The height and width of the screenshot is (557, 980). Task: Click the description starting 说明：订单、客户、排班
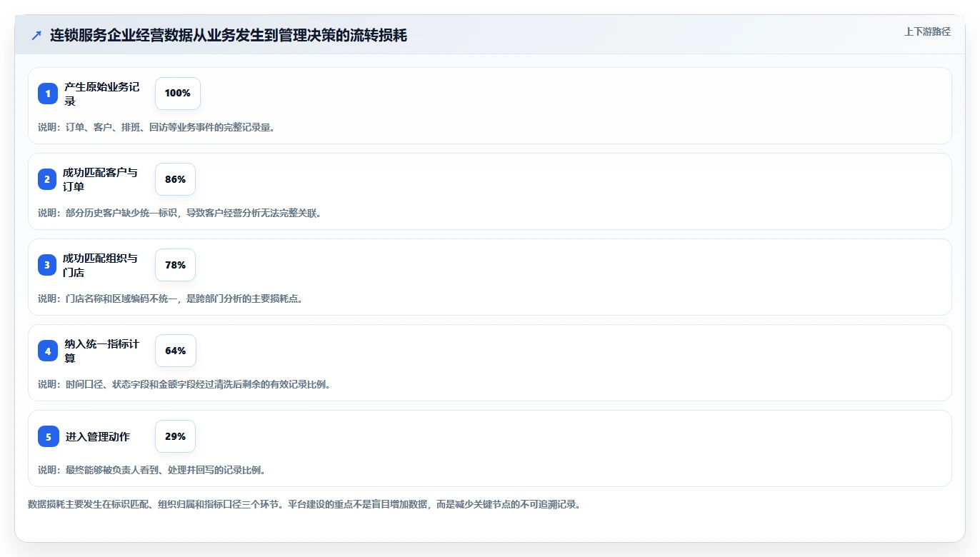[x=156, y=127]
